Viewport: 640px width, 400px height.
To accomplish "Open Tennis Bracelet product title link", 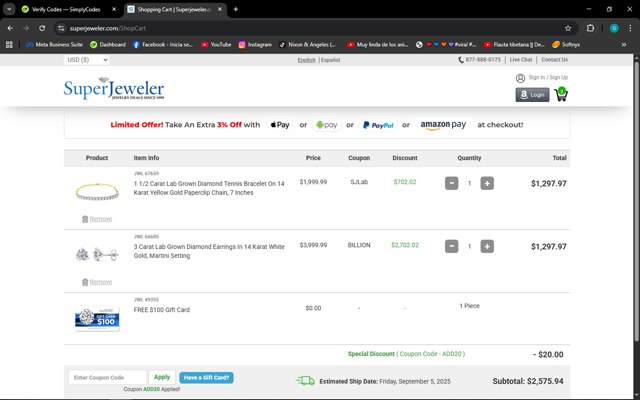I will pyautogui.click(x=209, y=188).
